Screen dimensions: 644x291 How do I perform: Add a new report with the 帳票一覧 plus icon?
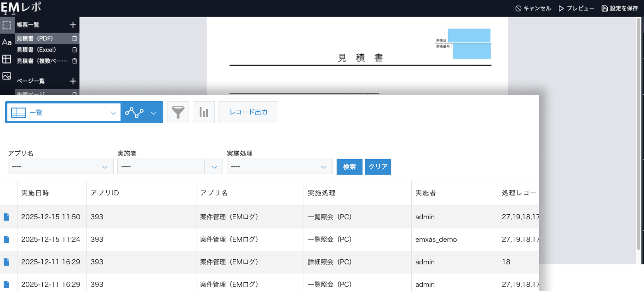[x=73, y=25]
